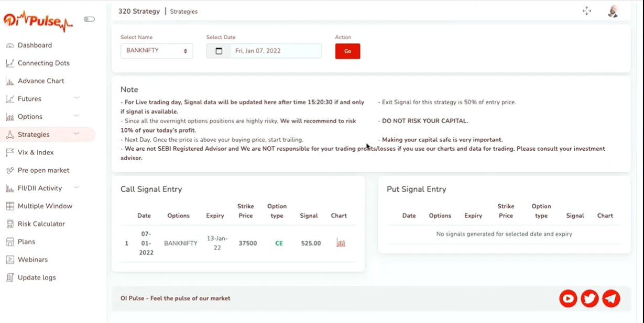The image size is (644, 323).
Task: Click the FII/DII Activity icon
Action: click(10, 188)
